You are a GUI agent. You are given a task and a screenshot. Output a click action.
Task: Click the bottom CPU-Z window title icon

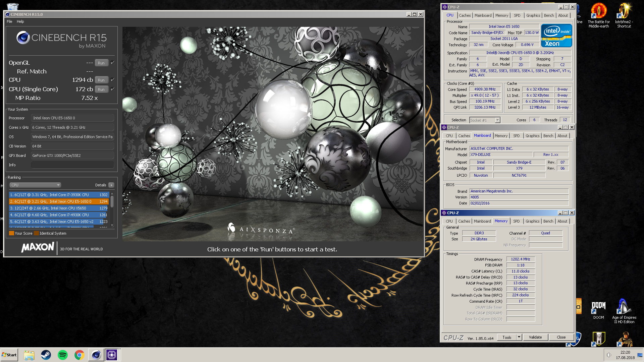444,213
